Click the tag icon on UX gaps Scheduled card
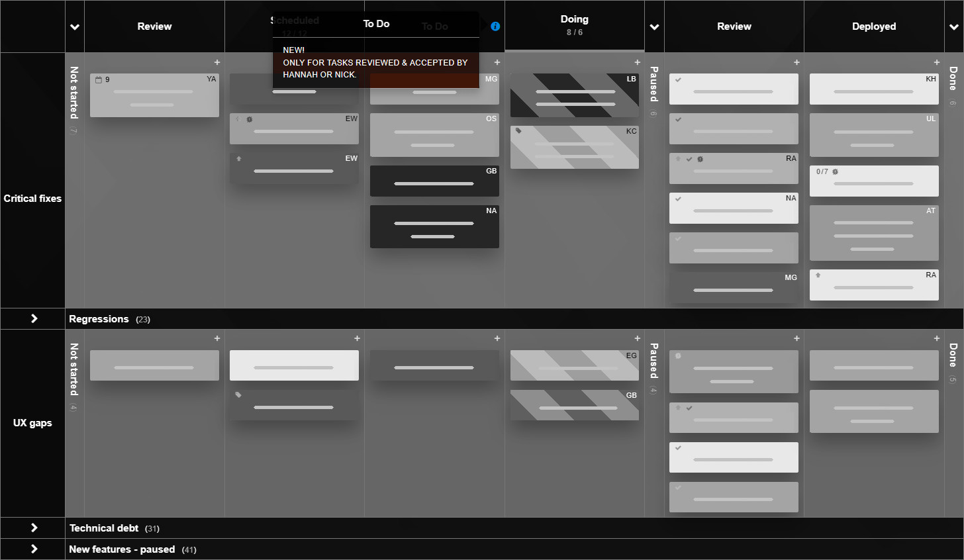 coord(238,395)
